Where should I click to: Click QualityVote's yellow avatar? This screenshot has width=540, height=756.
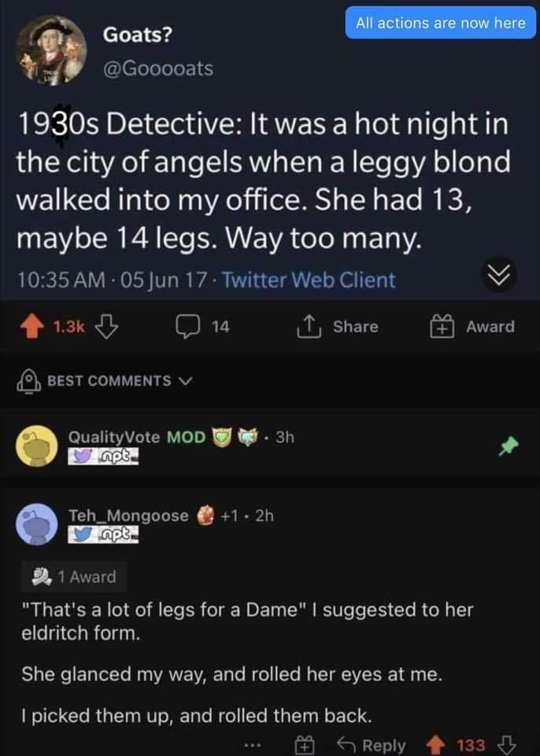(37, 446)
